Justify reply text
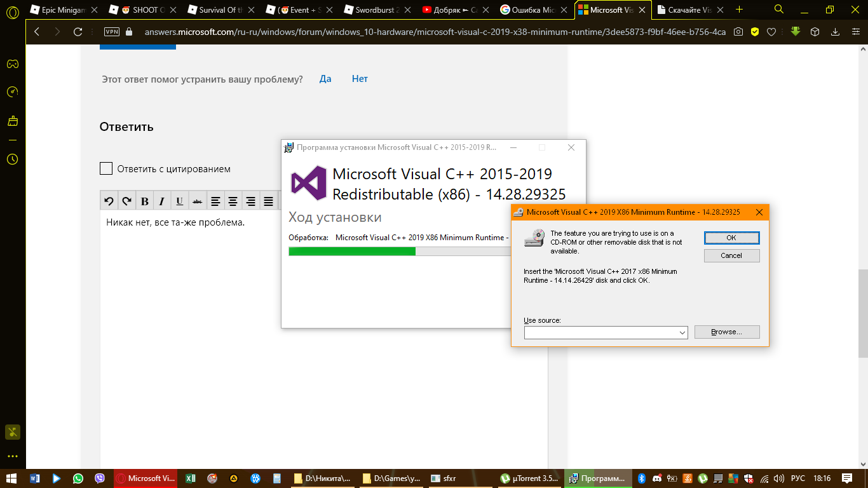 [x=269, y=201]
